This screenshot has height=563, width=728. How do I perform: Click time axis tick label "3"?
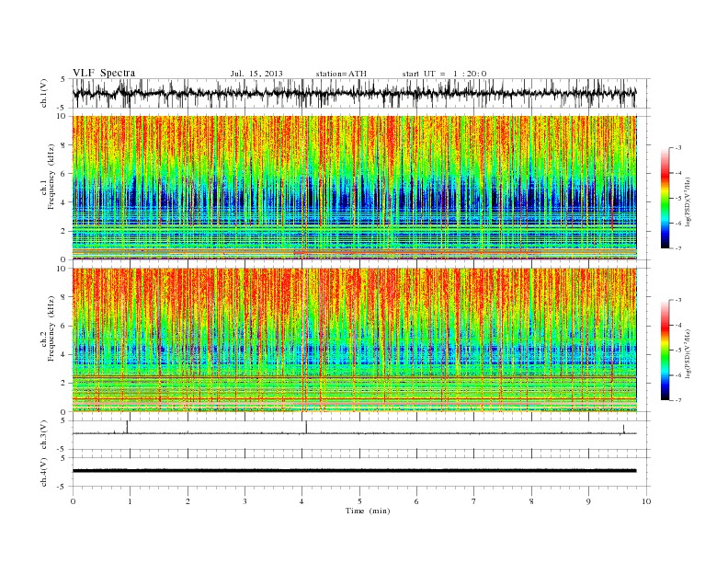[x=245, y=501]
